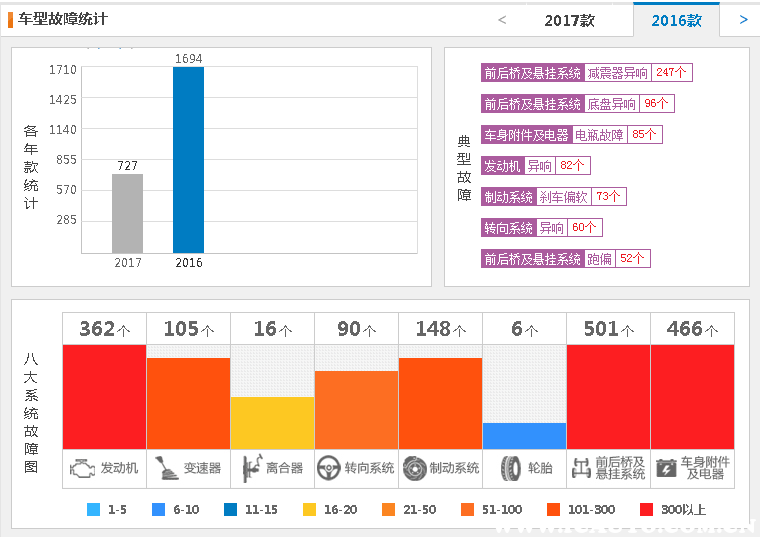The width and height of the screenshot is (760, 537).
Task: Click the red engine fault block showing 362
Action: pyautogui.click(x=104, y=397)
